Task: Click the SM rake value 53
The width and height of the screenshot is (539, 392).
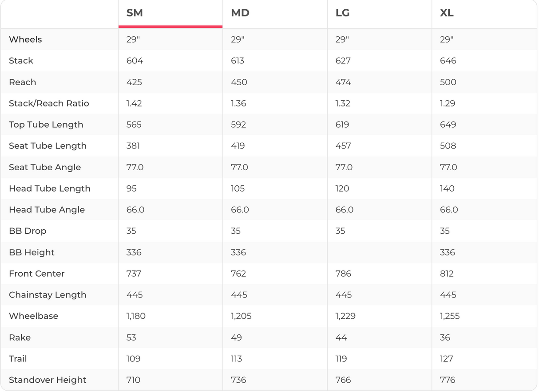Action: 131,337
